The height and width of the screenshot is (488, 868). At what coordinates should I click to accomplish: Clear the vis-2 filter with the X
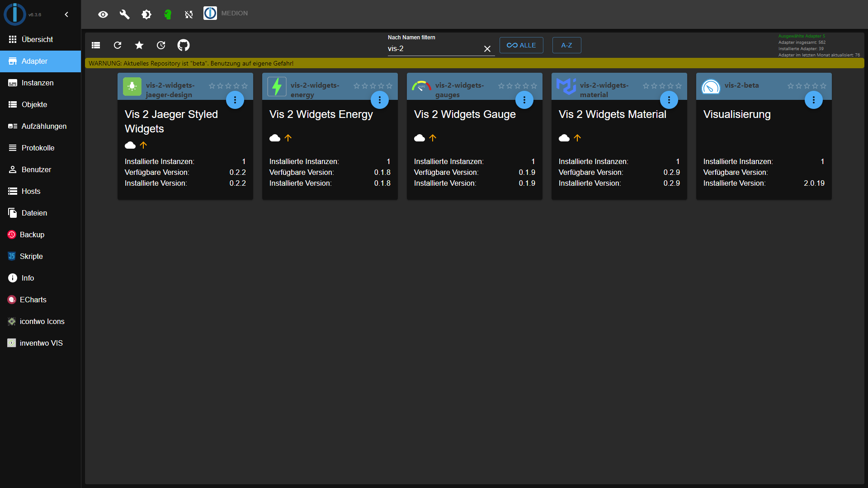(487, 49)
